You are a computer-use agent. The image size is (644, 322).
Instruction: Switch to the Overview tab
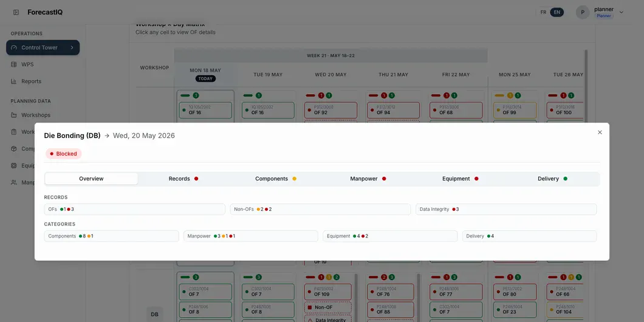tap(91, 179)
